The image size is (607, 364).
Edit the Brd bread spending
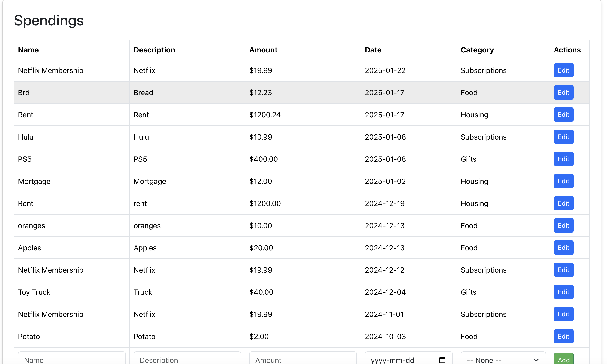tap(563, 92)
